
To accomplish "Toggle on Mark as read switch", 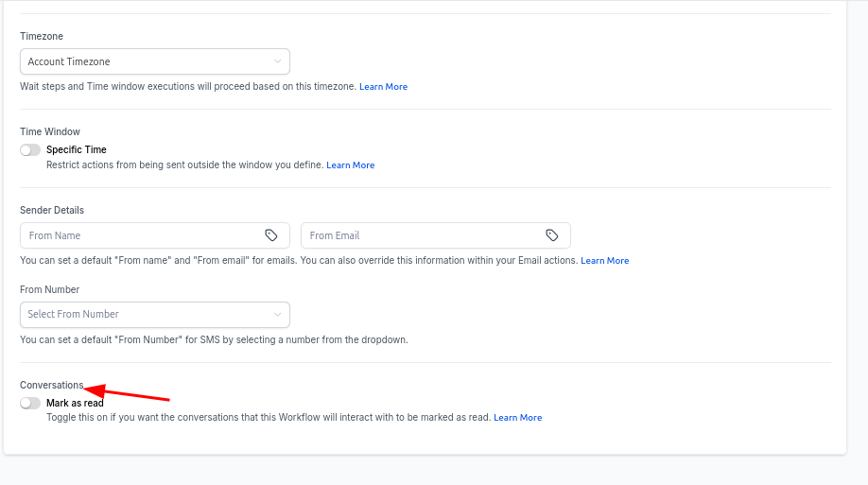I will click(x=30, y=403).
